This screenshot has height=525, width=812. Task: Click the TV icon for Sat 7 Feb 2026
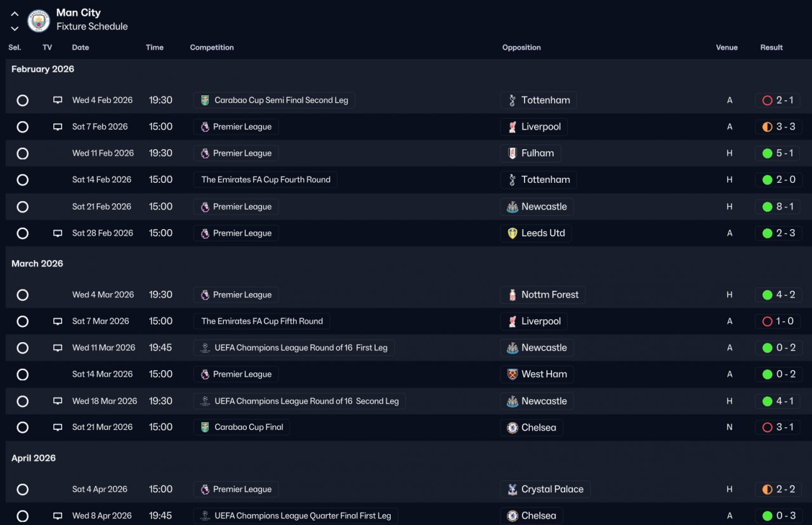coord(58,127)
